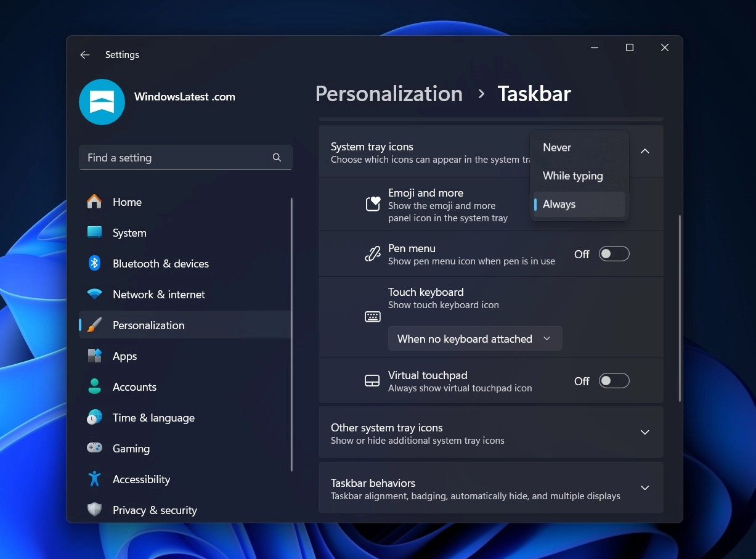Click the Pen menu icon

point(372,253)
